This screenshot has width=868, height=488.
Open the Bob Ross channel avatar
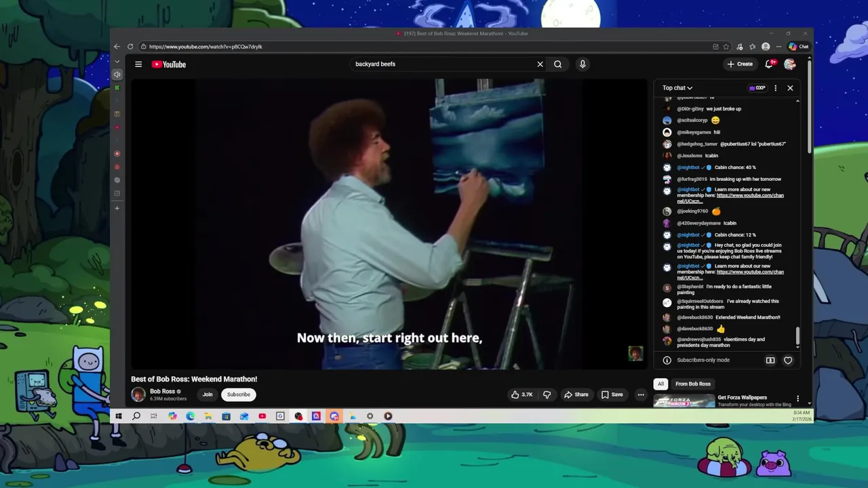point(138,394)
